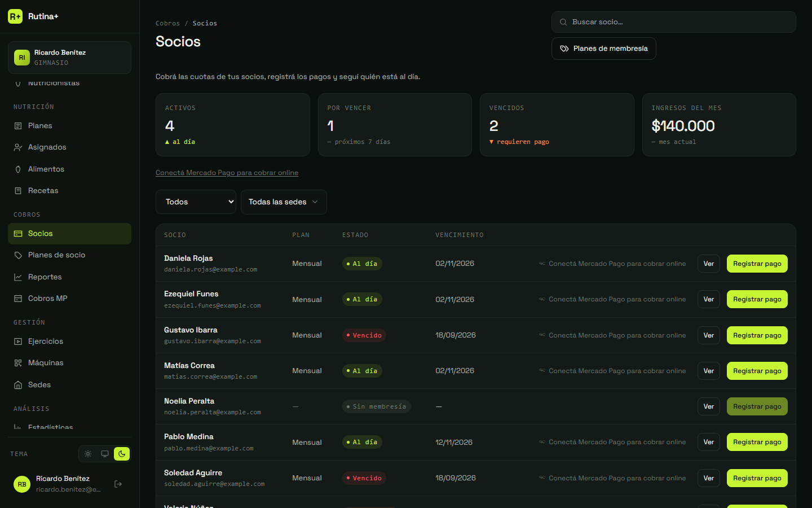
Task: Register payment for Daniela Rojas
Action: point(757,264)
